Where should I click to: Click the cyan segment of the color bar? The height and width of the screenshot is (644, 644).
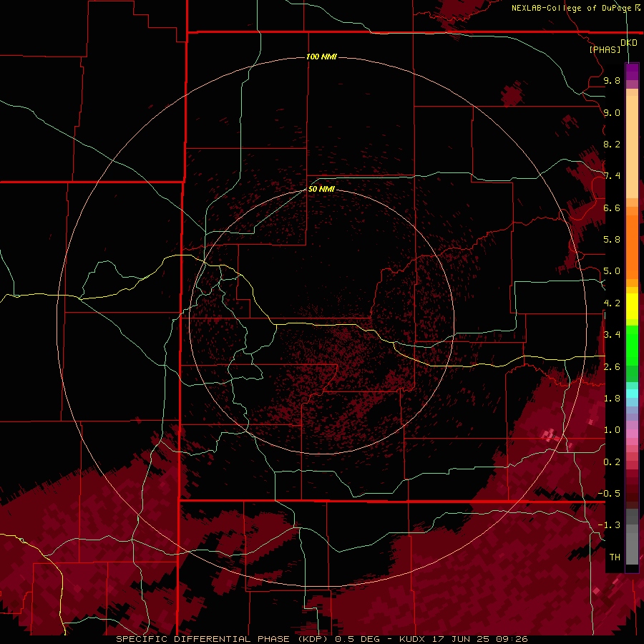(632, 394)
